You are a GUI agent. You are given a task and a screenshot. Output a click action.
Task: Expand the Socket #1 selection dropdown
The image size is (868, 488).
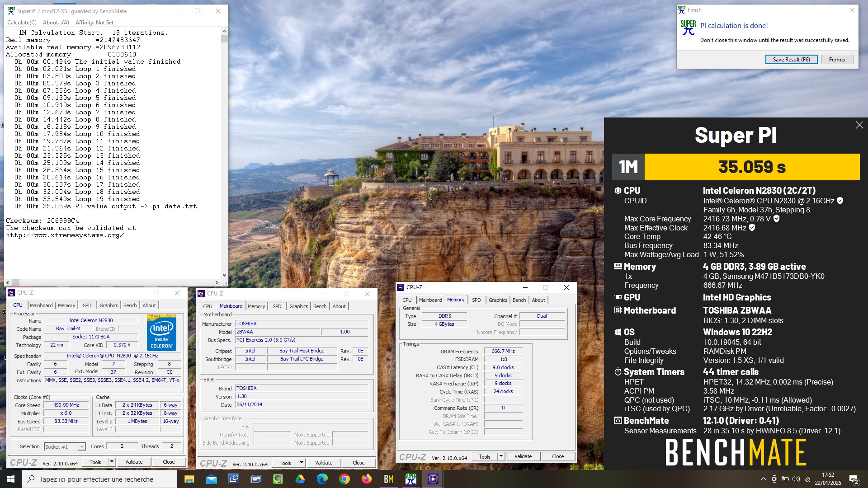coord(81,447)
